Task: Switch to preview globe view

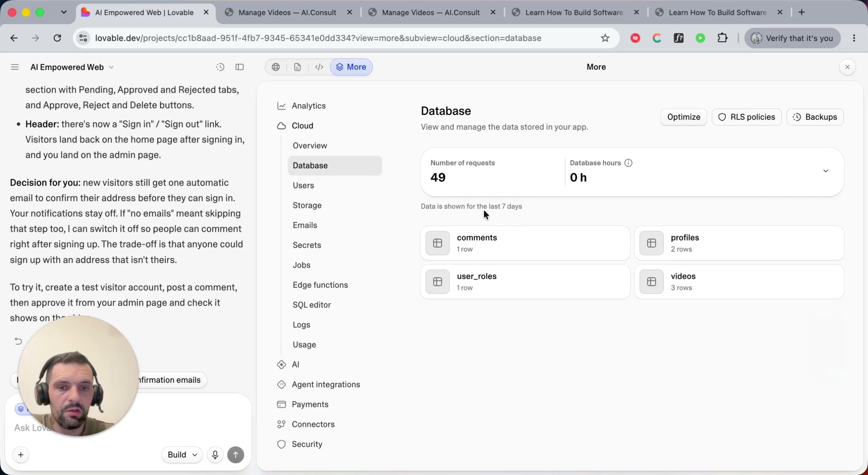Action: click(x=276, y=67)
